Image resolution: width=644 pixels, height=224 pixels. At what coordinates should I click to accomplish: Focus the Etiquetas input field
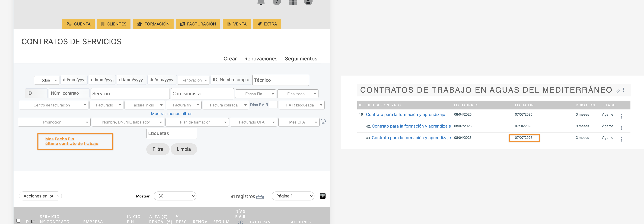pyautogui.click(x=171, y=133)
